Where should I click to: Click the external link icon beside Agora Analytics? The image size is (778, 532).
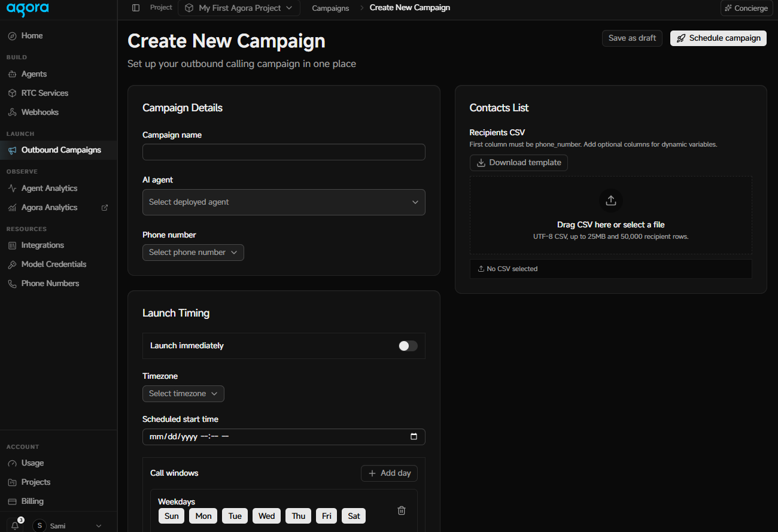coord(105,208)
